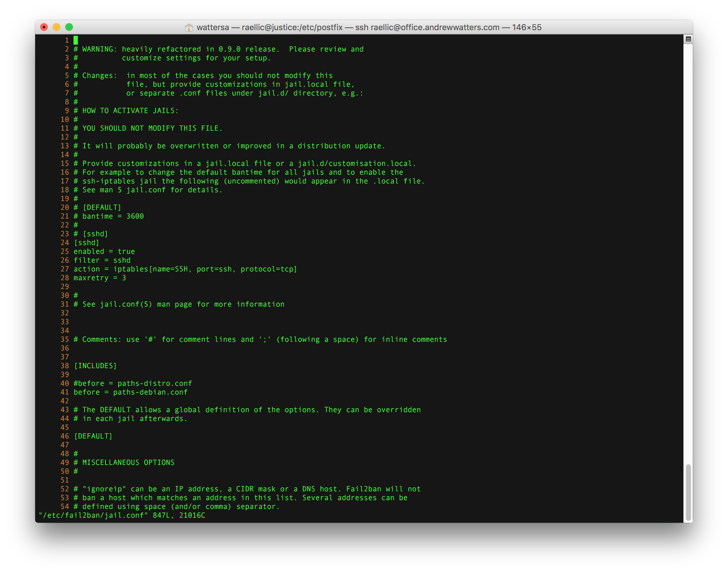The height and width of the screenshot is (573, 728).
Task: Click the '[INCLUDES]' section header
Action: click(95, 366)
